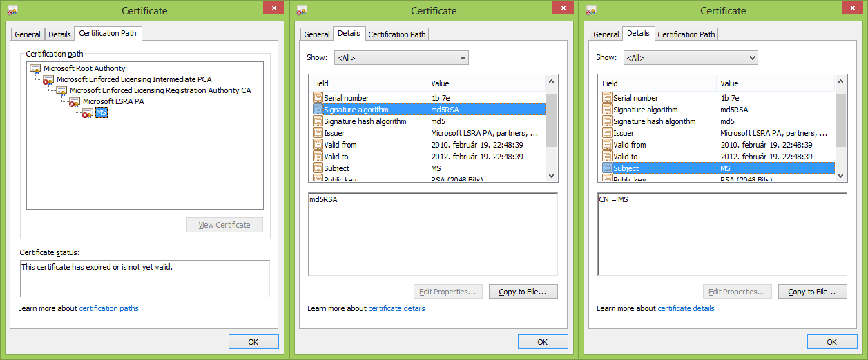
Task: Open the Show dropdown in right window
Action: pyautogui.click(x=691, y=58)
